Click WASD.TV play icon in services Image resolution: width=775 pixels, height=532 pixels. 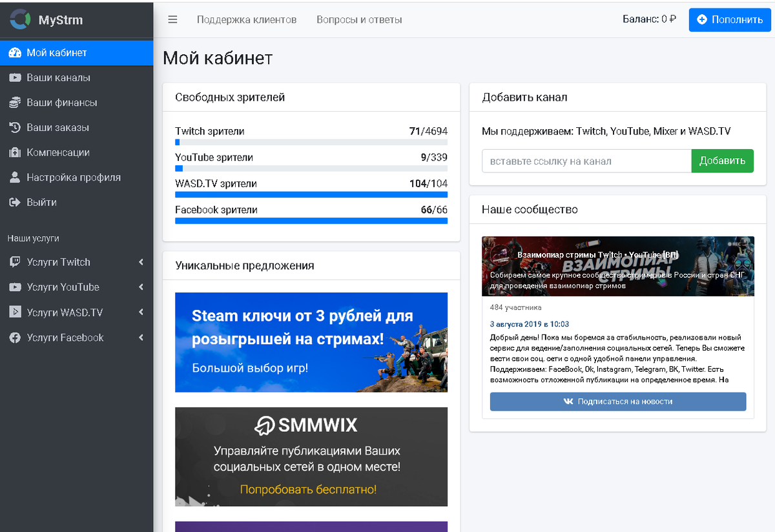(15, 312)
